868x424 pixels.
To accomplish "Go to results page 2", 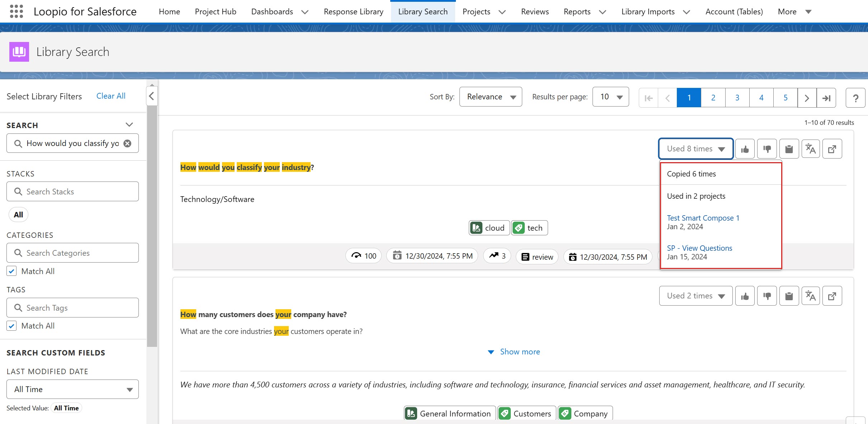I will pyautogui.click(x=713, y=98).
